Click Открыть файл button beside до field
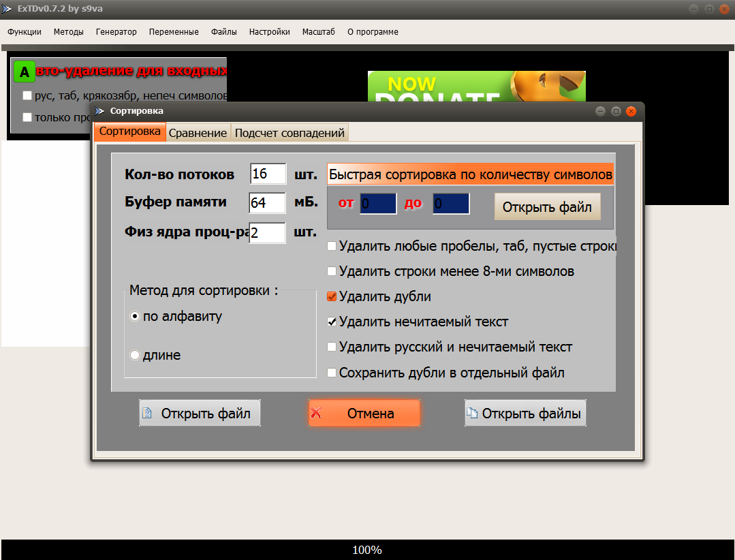This screenshot has height=560, width=735. tap(547, 206)
